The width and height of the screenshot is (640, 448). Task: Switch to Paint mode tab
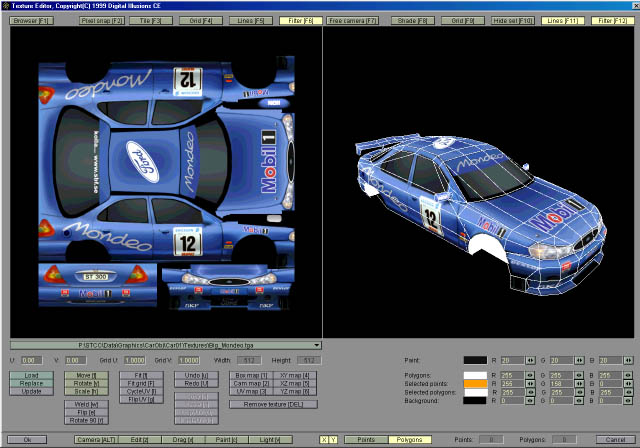point(227,439)
